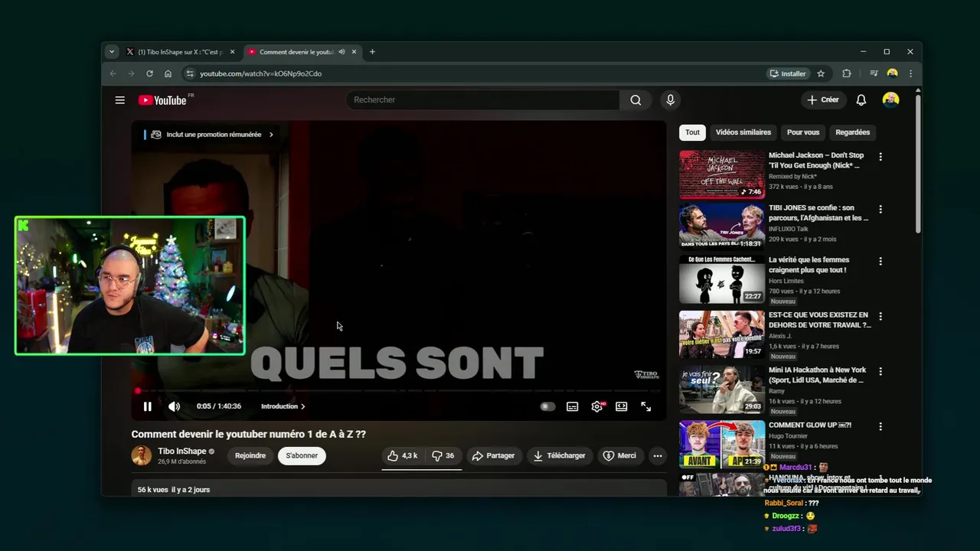
Task: Open the Chrome three-dot menu
Action: point(910,73)
